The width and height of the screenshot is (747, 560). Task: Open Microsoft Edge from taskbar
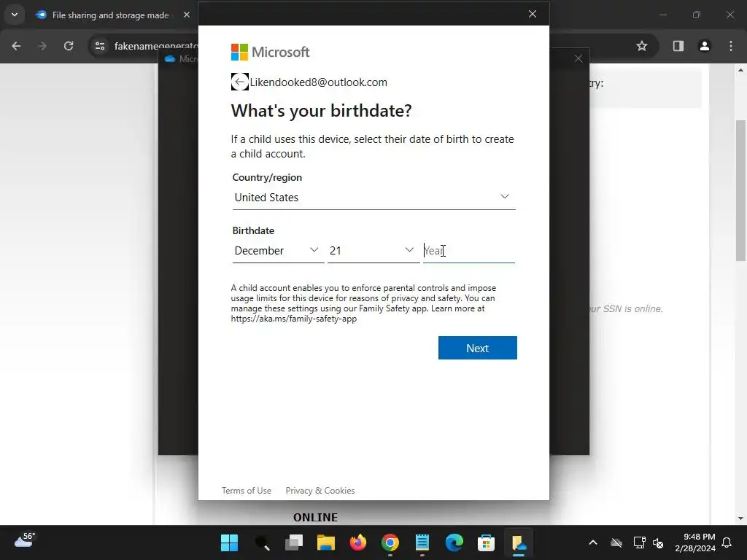[454, 542]
